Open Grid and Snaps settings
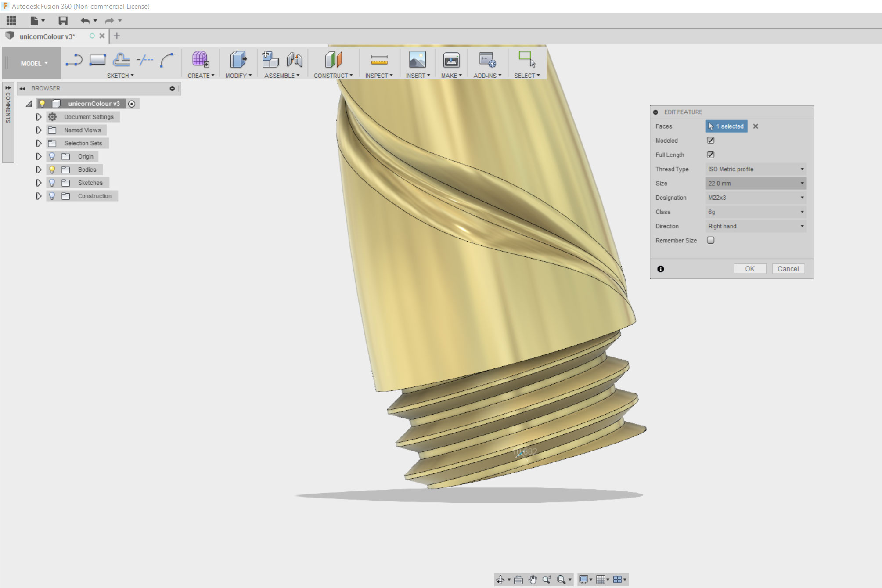Image resolution: width=882 pixels, height=588 pixels. [x=601, y=580]
